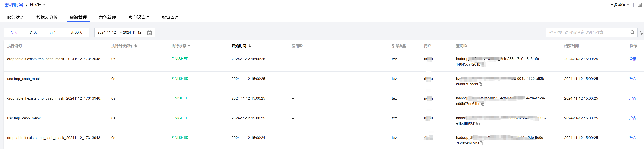Copy query ID ending in e9ddf7975c8f
This screenshot has height=149, width=644.
pyautogui.click(x=481, y=84)
